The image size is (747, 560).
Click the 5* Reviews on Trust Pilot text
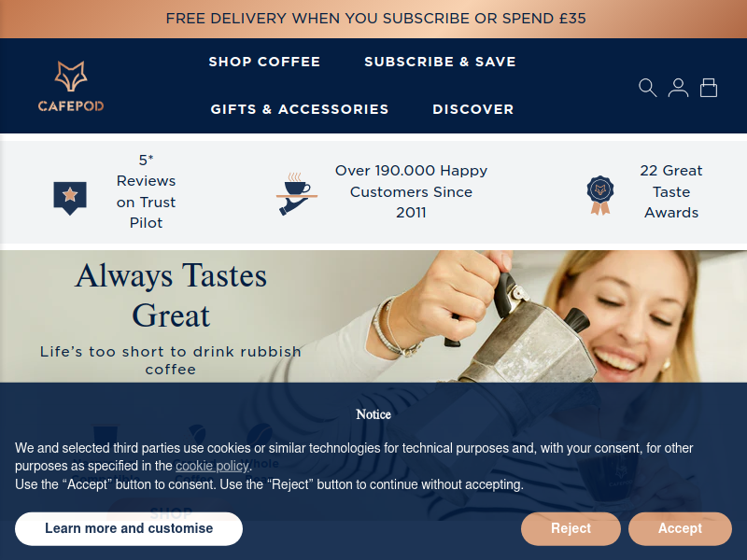point(146,191)
